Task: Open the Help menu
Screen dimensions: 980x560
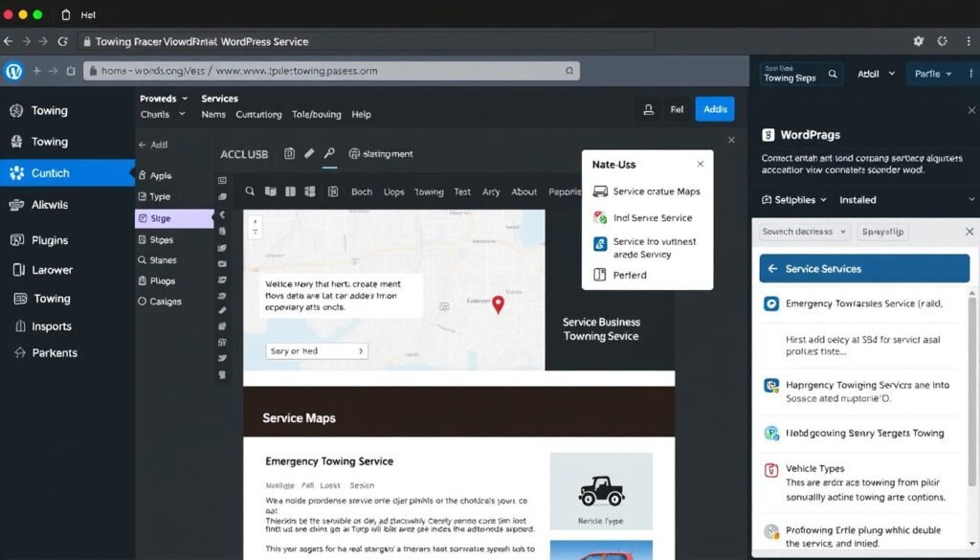Action: coord(361,114)
